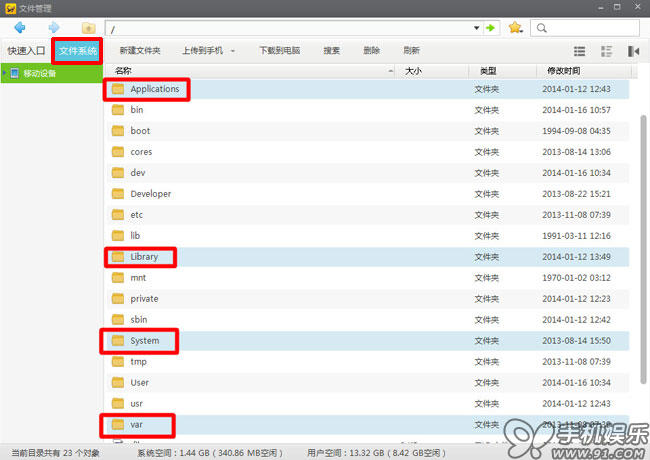
Task: Click the date 2013-08-22 15:21
Action: tap(576, 194)
